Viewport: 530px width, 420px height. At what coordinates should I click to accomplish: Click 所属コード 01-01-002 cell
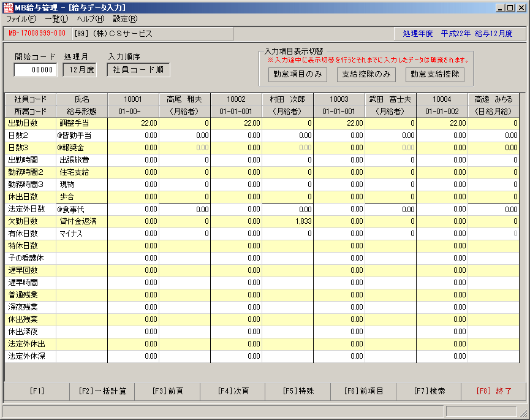tap(442, 111)
